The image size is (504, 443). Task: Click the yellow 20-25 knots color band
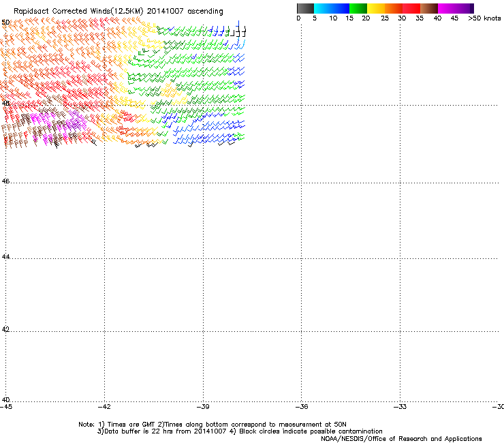pos(376,8)
